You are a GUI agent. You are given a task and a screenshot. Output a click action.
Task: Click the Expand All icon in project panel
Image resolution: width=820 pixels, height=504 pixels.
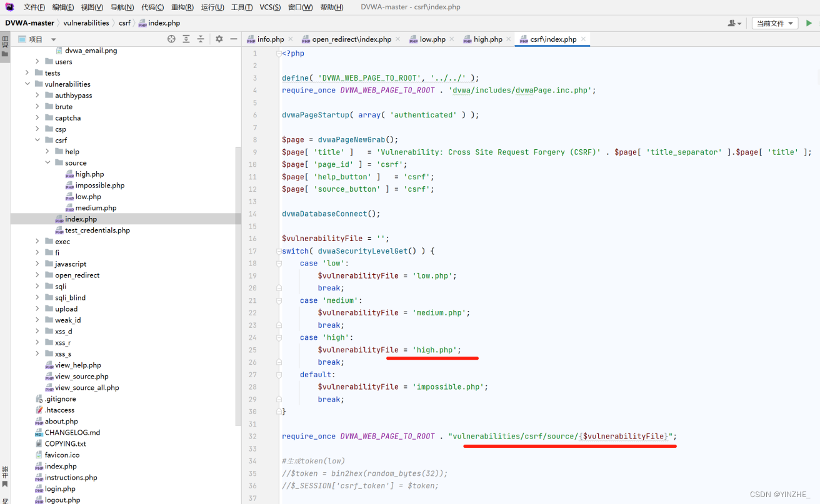pyautogui.click(x=186, y=39)
